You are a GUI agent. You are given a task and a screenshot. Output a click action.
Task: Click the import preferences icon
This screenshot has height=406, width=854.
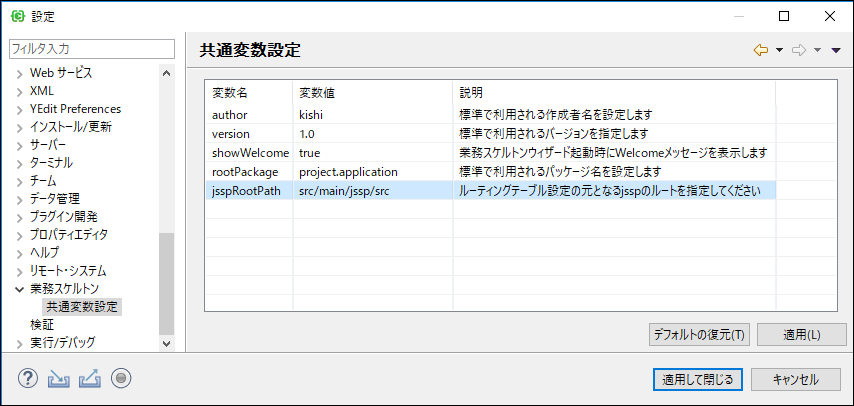click(x=57, y=378)
